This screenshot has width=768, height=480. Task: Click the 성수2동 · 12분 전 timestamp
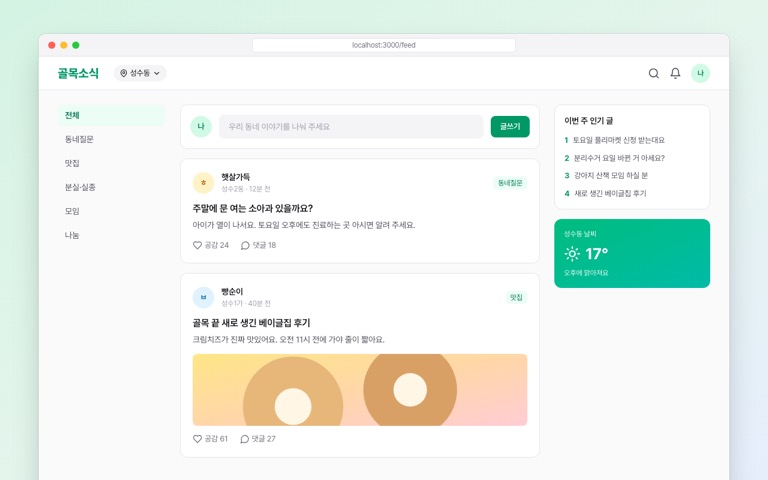[245, 189]
